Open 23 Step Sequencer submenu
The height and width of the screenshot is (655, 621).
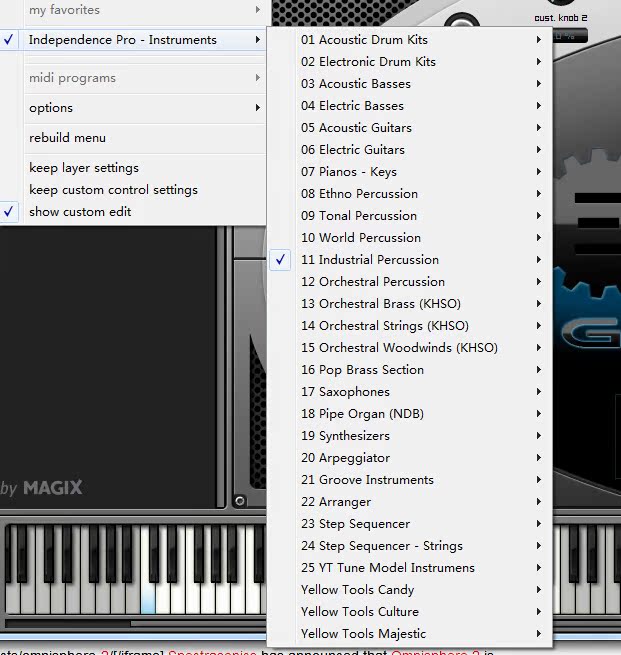pyautogui.click(x=410, y=524)
